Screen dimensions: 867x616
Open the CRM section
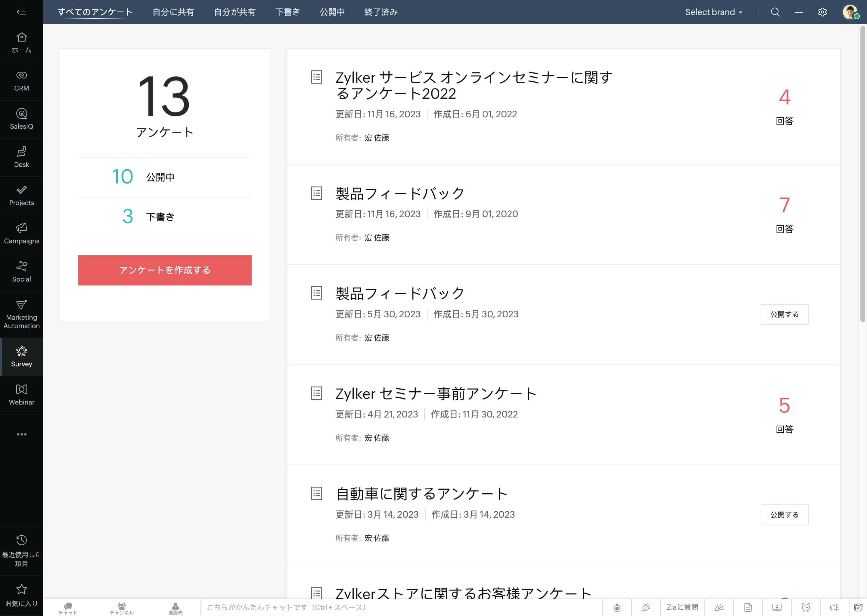21,80
